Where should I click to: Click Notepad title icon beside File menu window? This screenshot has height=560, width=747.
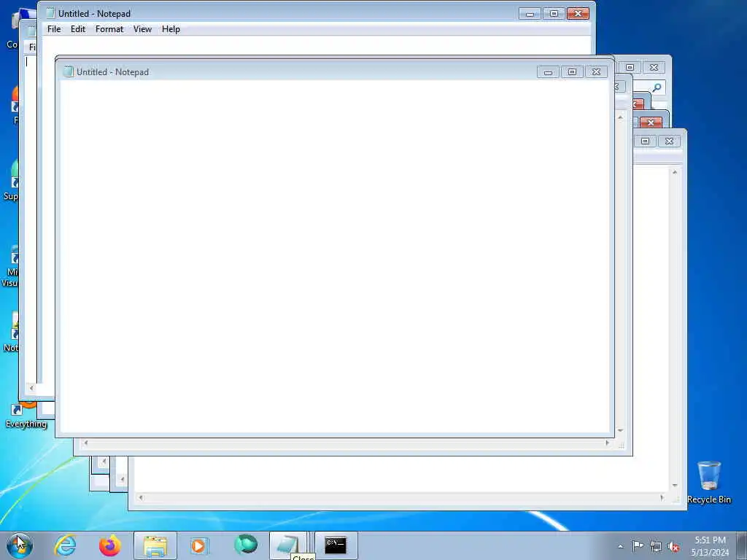(x=50, y=13)
